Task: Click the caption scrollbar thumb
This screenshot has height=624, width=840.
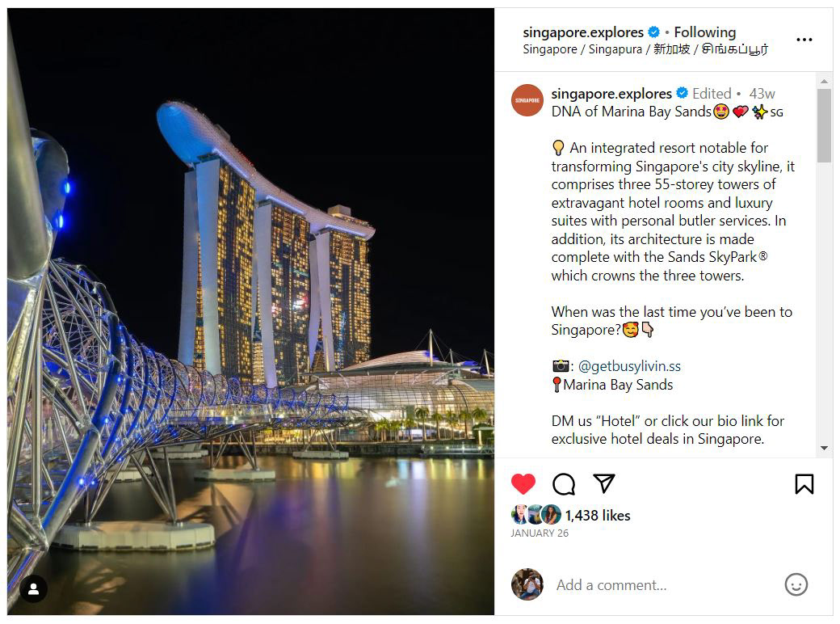Action: point(824,125)
